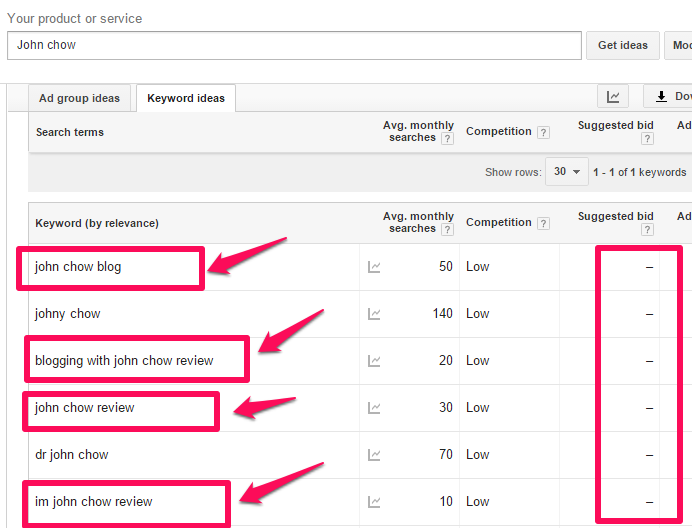The height and width of the screenshot is (528, 692).
Task: Focus the product or service input field
Action: (294, 45)
